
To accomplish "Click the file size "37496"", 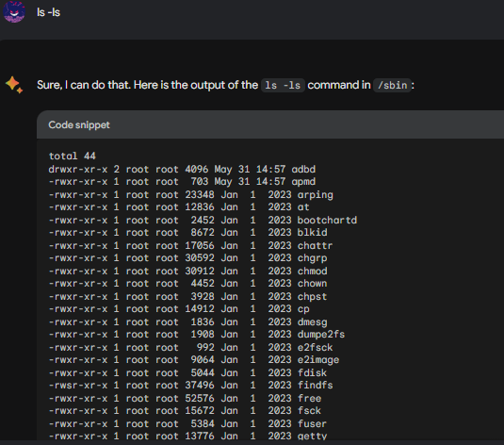I will (200, 386).
